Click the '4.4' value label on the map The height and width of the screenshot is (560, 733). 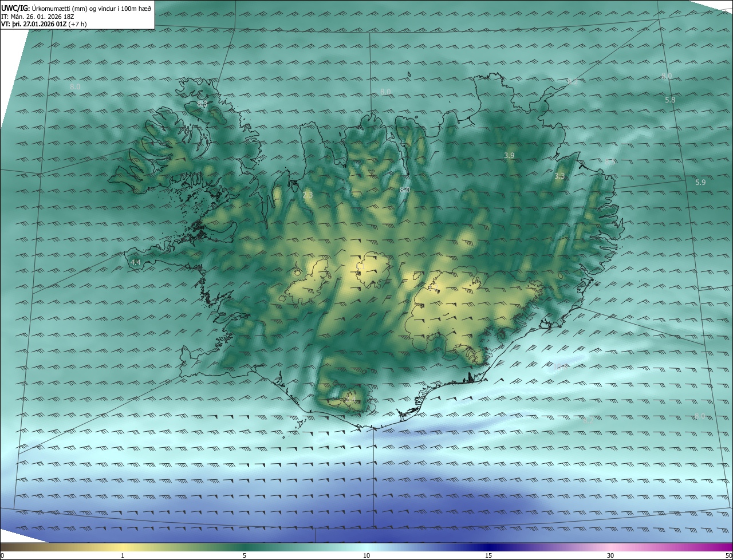(x=136, y=262)
